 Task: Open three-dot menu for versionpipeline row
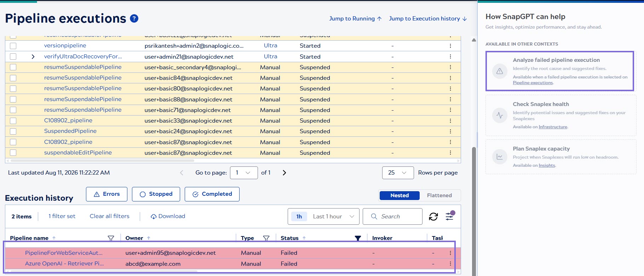click(x=450, y=46)
